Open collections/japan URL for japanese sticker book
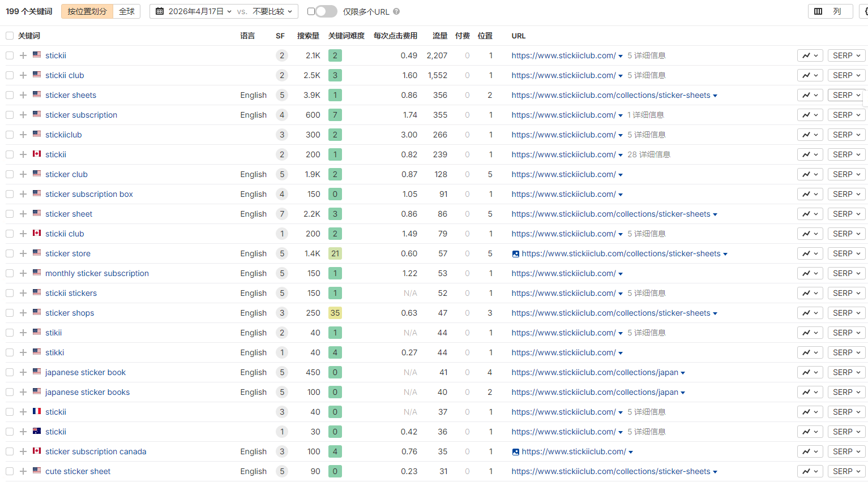 click(595, 372)
